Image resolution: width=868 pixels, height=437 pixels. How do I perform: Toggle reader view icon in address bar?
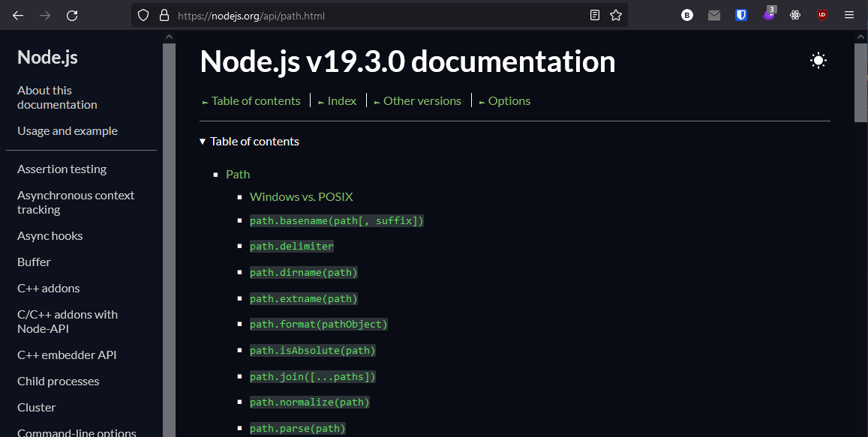(594, 16)
